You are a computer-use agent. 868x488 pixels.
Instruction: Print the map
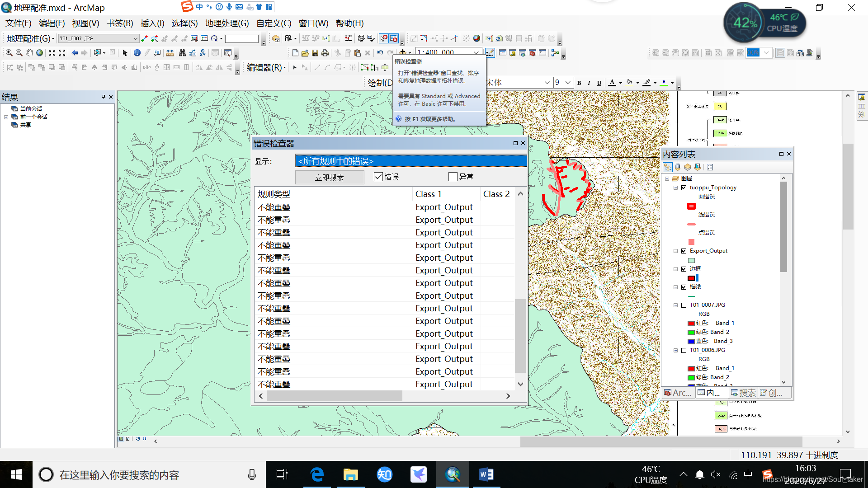tap(325, 53)
